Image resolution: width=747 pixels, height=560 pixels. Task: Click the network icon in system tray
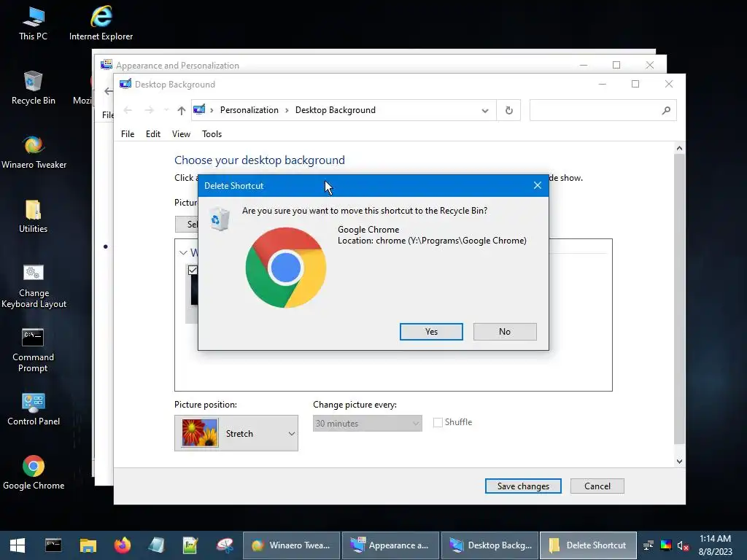pos(648,545)
